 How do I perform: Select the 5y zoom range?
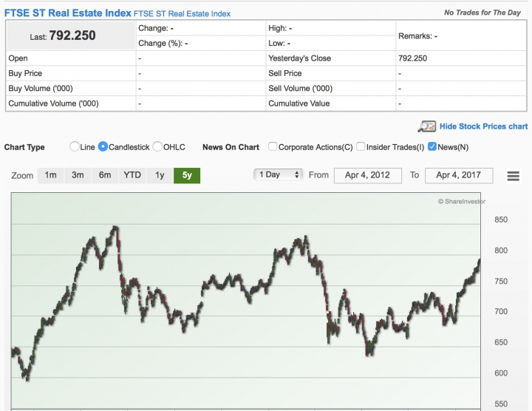coord(187,175)
